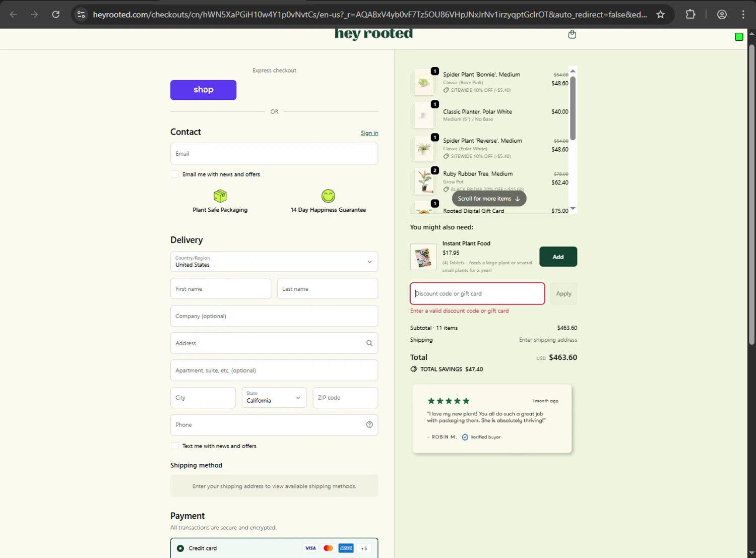Open the Chrome three-dot menu
The width and height of the screenshot is (756, 558).
tap(743, 15)
